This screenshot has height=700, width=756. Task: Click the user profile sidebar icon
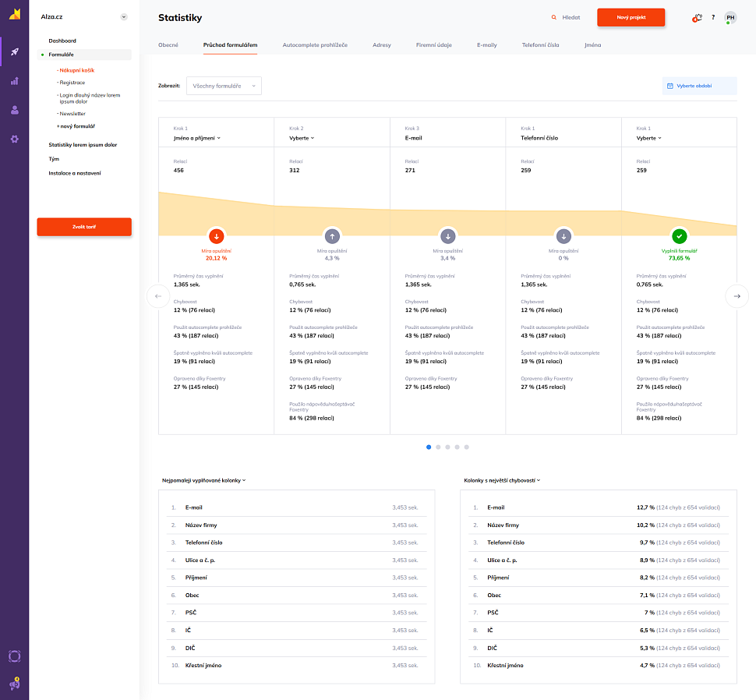point(14,110)
